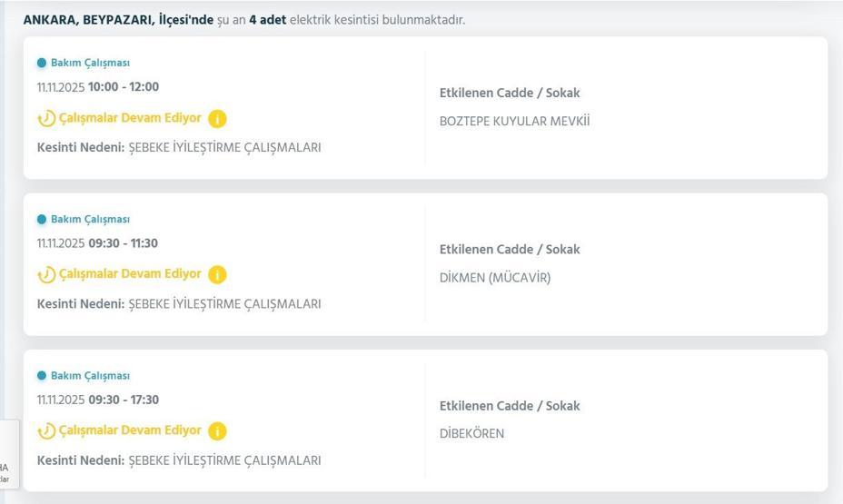Click the 09:30 - 11:30 outage time
This screenshot has width=843, height=504.
[x=123, y=243]
